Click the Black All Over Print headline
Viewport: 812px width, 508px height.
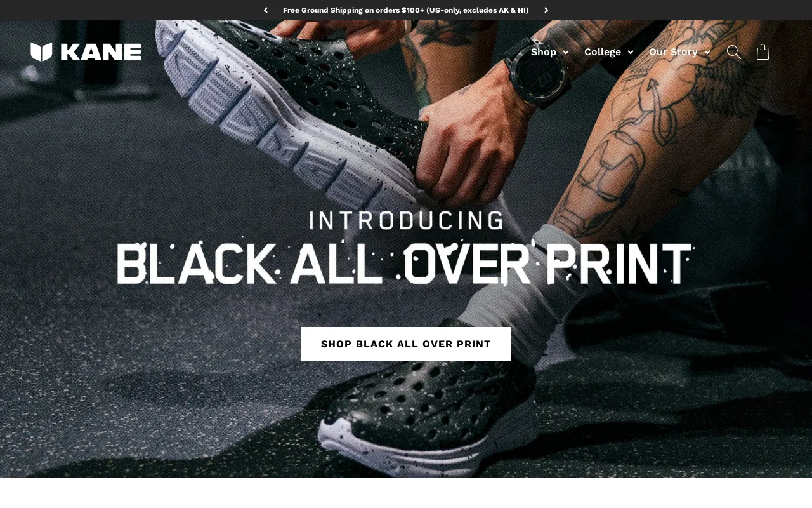[x=406, y=262]
